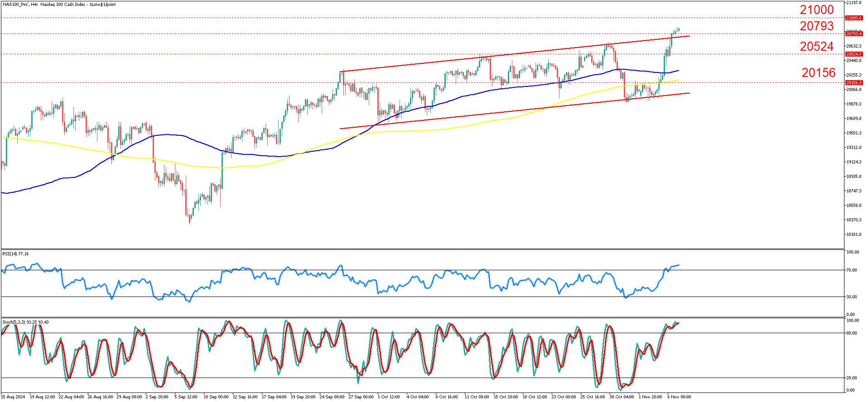Image resolution: width=868 pixels, height=402 pixels.
Task: Select the red 21000 price annotation text
Action: (816, 10)
